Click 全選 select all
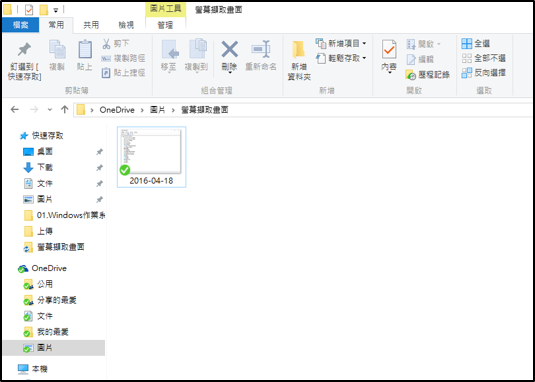The height and width of the screenshot is (382, 535). 476,43
